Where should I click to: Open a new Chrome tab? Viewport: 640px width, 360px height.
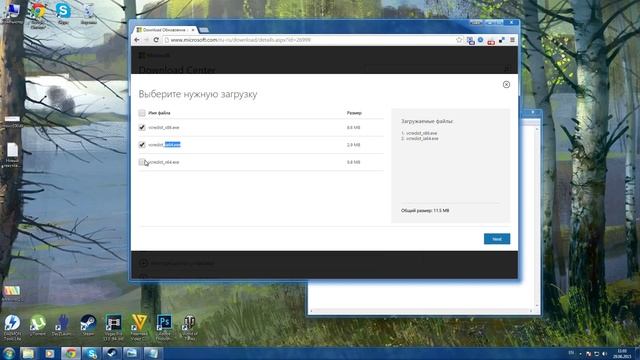204,30
